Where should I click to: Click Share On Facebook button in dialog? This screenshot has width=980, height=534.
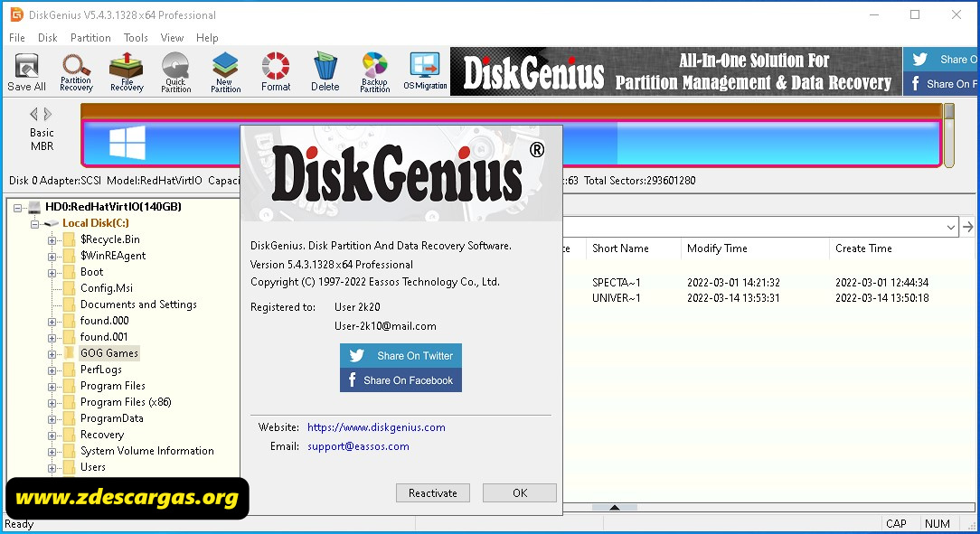[400, 379]
